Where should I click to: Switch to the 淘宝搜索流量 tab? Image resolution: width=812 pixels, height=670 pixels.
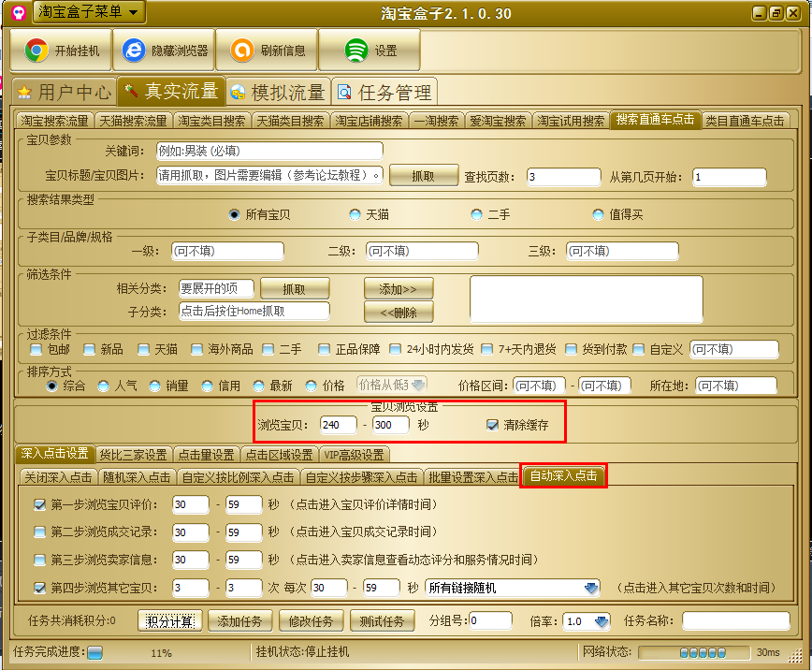point(54,121)
